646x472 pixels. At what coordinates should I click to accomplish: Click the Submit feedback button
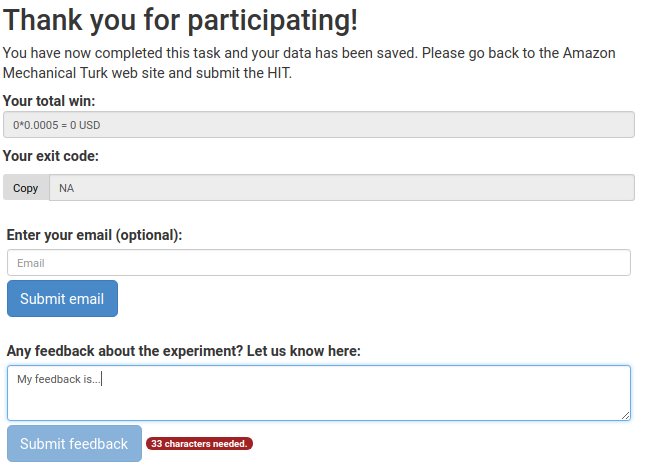74,444
